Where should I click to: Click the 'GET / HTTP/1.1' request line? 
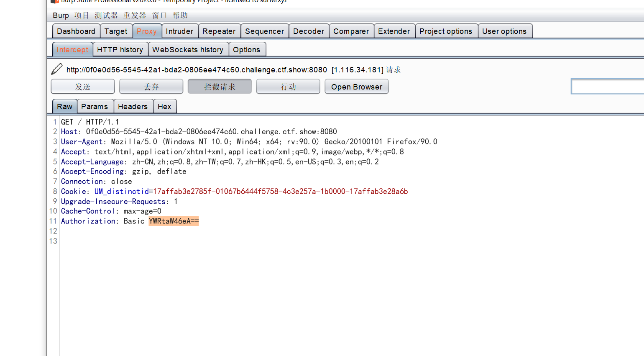pyautogui.click(x=90, y=122)
